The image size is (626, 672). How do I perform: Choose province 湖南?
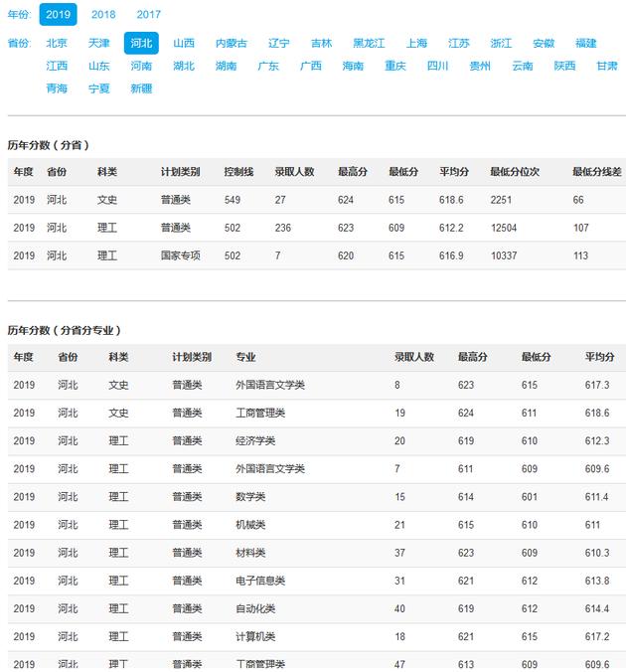(227, 66)
